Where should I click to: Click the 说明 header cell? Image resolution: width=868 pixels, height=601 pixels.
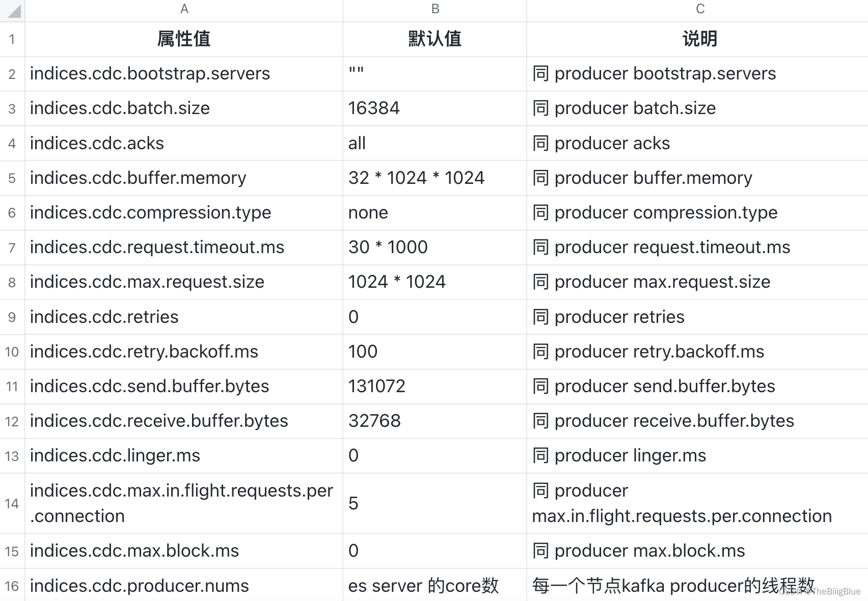699,39
